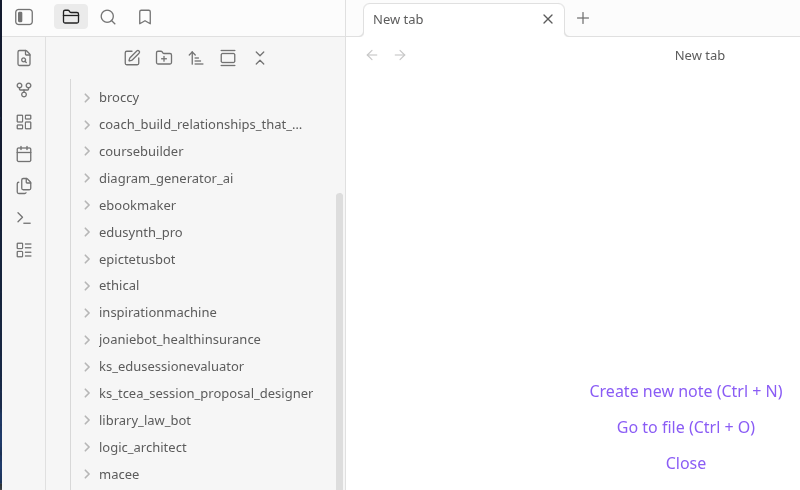Open the daily note calendar icon
Image resolution: width=800 pixels, height=490 pixels.
pos(24,154)
